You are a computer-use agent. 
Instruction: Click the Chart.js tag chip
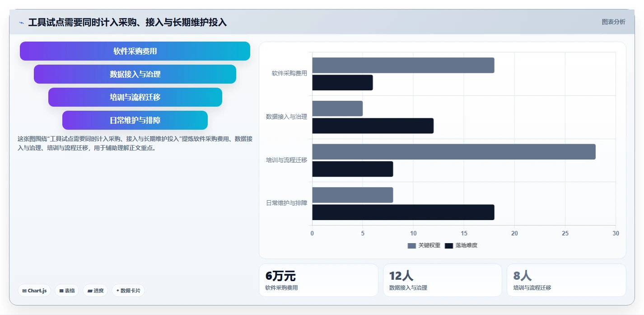coord(34,291)
